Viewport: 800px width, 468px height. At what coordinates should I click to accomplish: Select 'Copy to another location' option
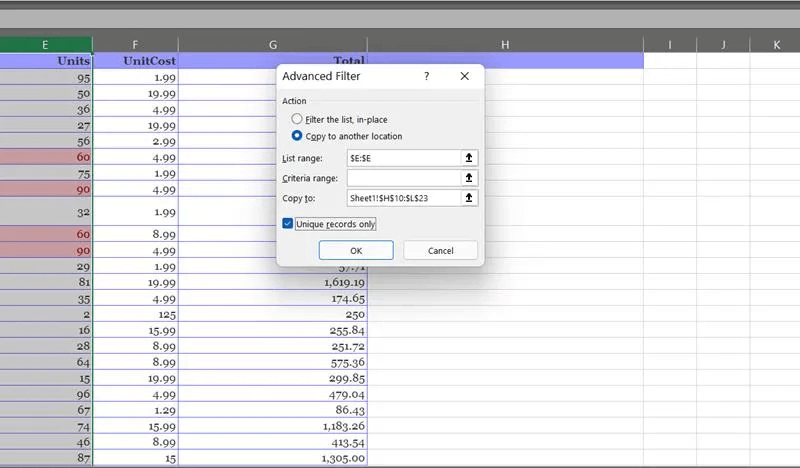click(x=297, y=136)
